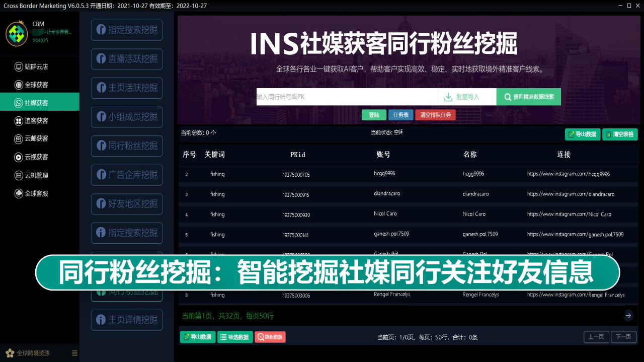Open 云邮获客 from the sidebar
Screen dimensions: 644x362
pyautogui.click(x=36, y=138)
